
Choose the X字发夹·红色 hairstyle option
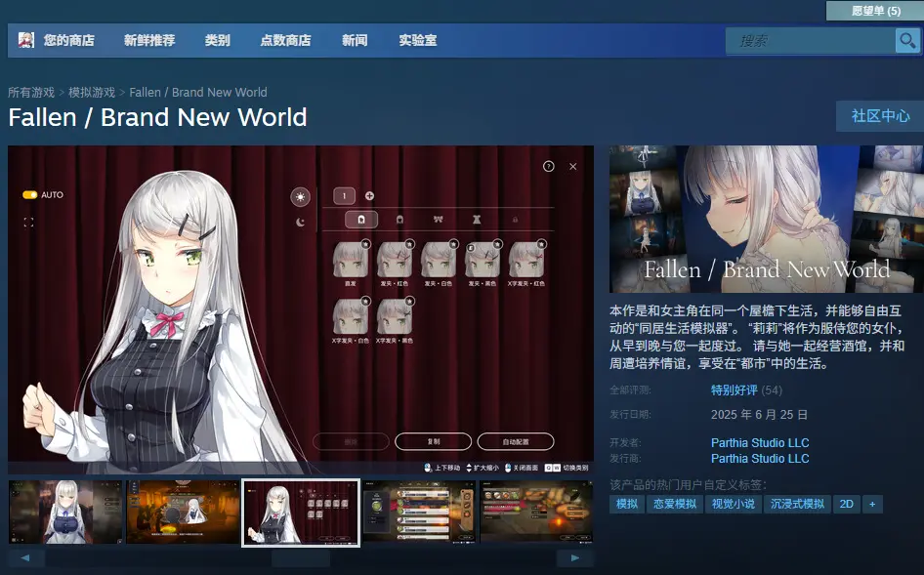[x=526, y=264]
